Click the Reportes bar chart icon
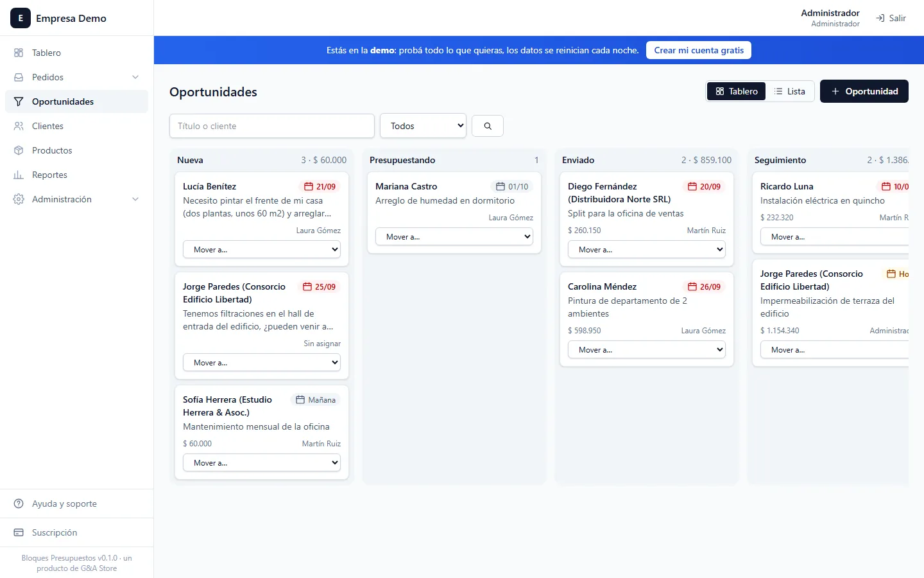924x578 pixels. (19, 175)
